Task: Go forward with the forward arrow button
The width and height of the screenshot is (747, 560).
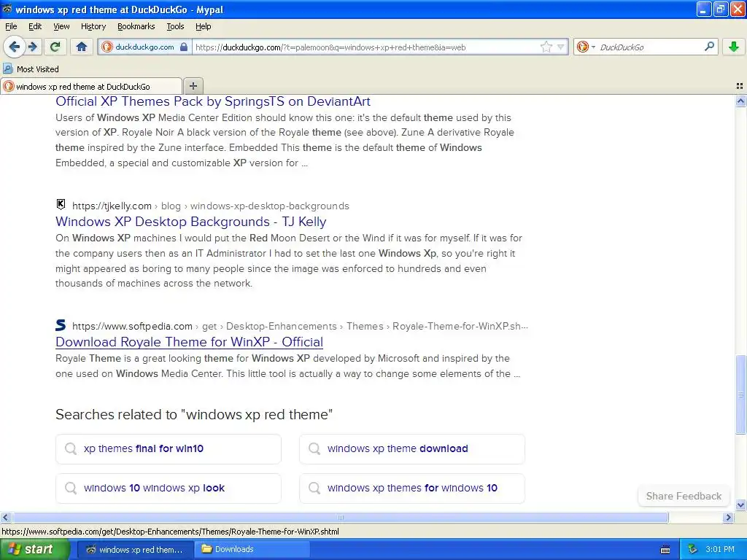Action: 32,47
